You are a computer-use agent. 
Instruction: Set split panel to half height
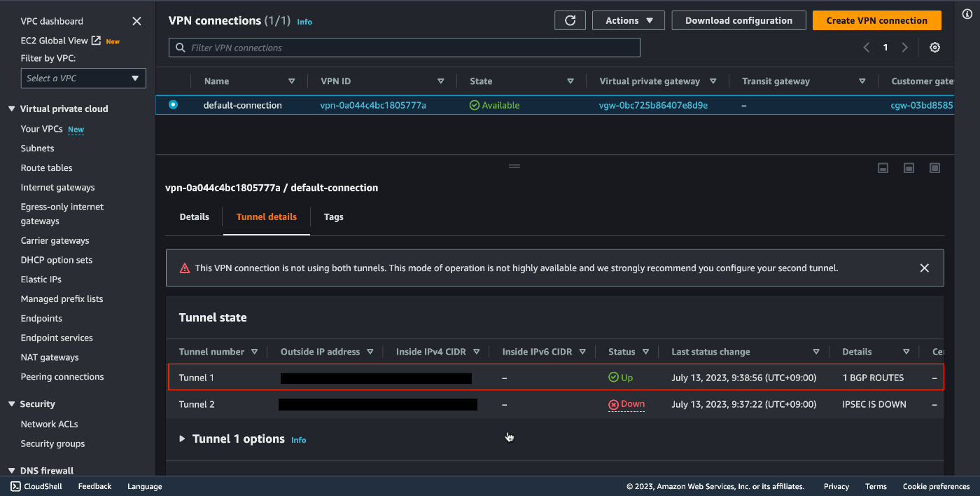pos(909,168)
